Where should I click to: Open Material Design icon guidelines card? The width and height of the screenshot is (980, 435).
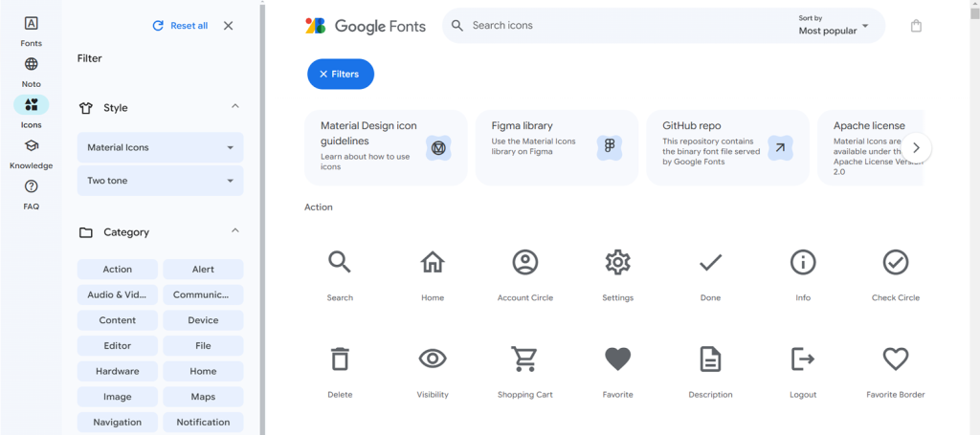[386, 148]
